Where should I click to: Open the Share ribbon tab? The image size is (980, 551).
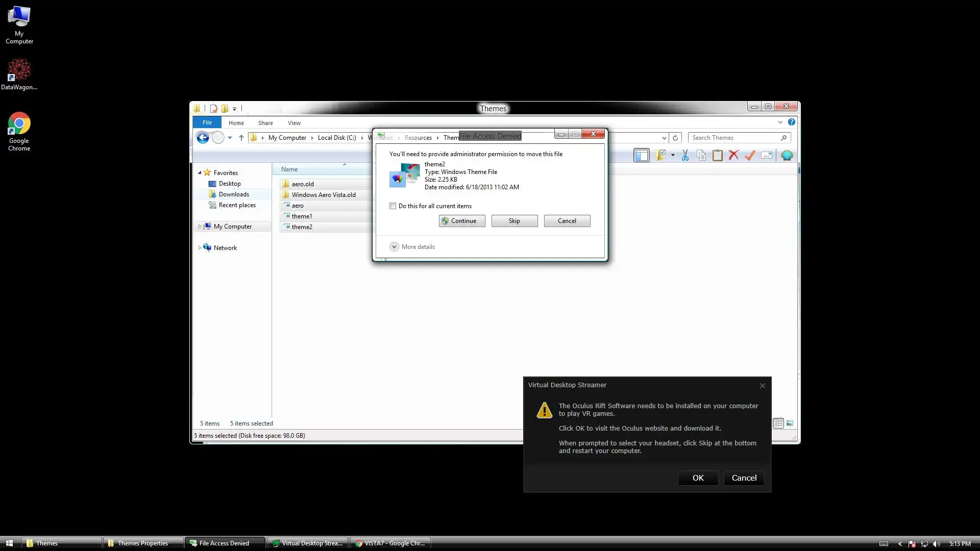(265, 123)
